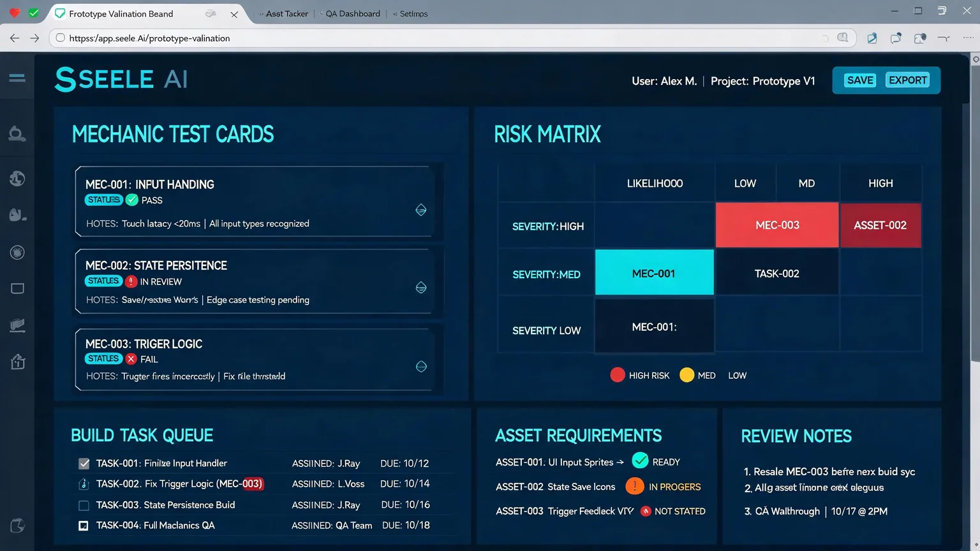This screenshot has width=980, height=551.
Task: Expand the MEC-002 State Persistence card
Action: (421, 288)
